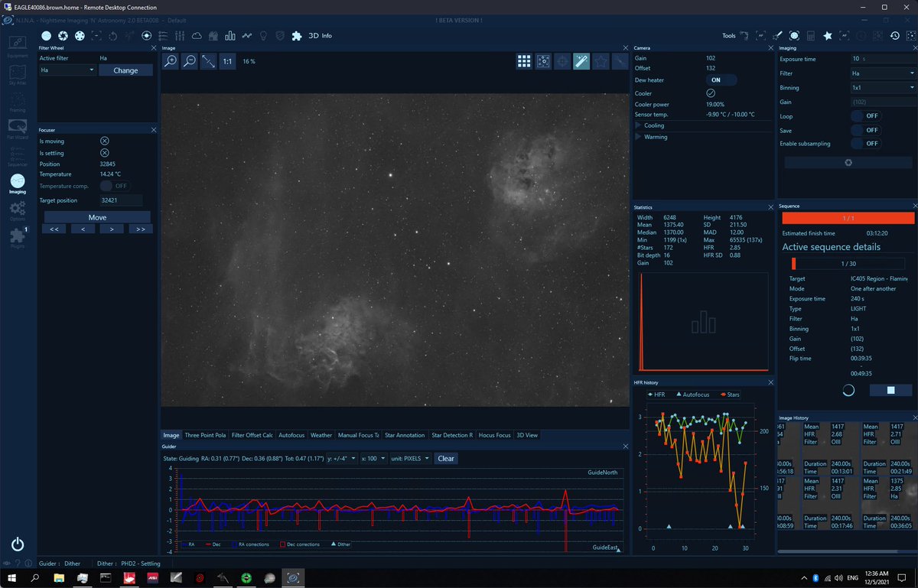Toggle the aberration inspector grid icon
Screen dimensions: 918x588
pos(524,61)
